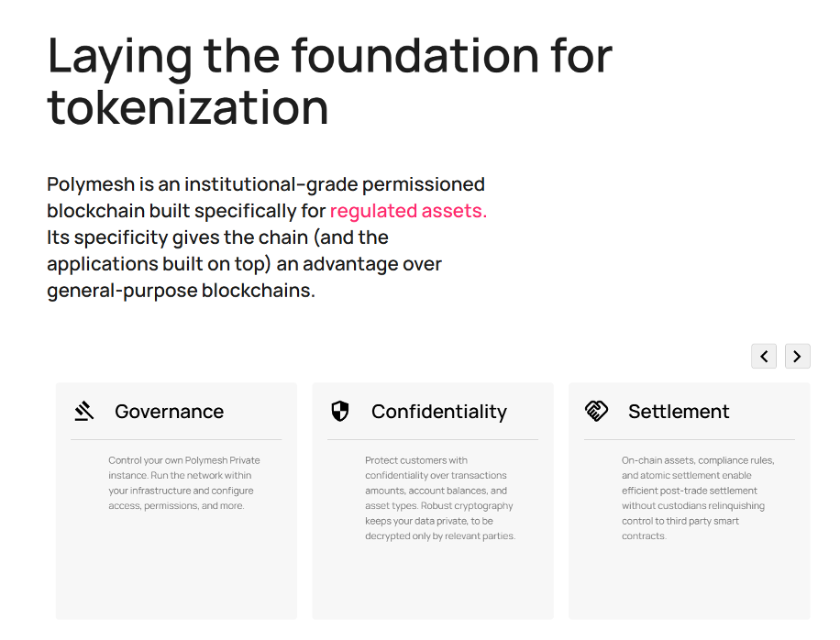Image resolution: width=840 pixels, height=640 pixels.
Task: Click empty area of Governance card
Action: click(176, 573)
